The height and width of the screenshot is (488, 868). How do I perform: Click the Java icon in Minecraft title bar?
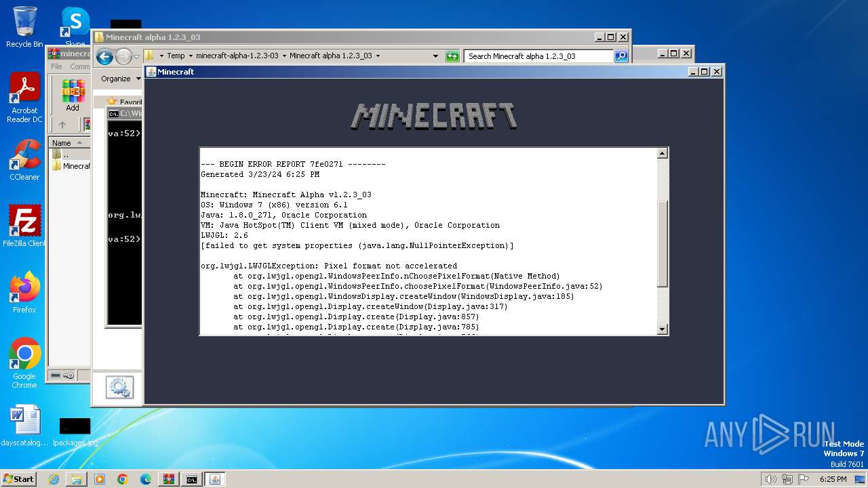click(x=151, y=72)
